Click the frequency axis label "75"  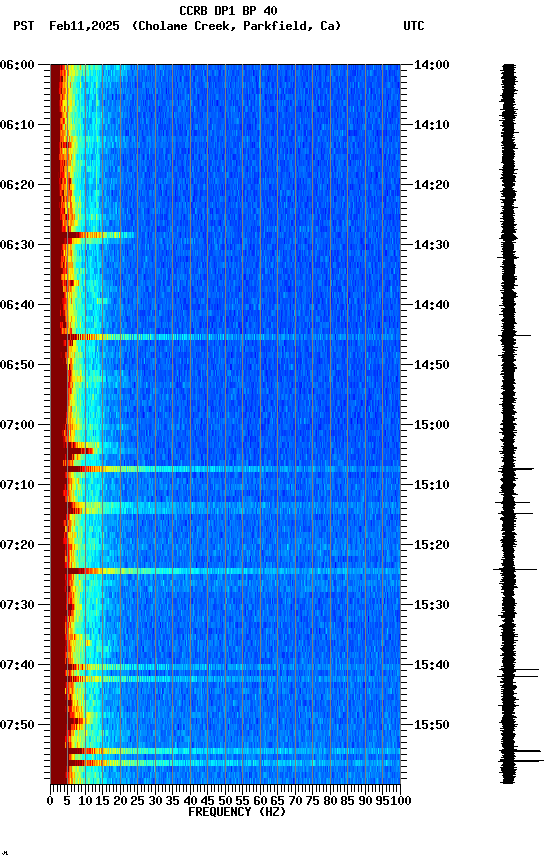313,801
